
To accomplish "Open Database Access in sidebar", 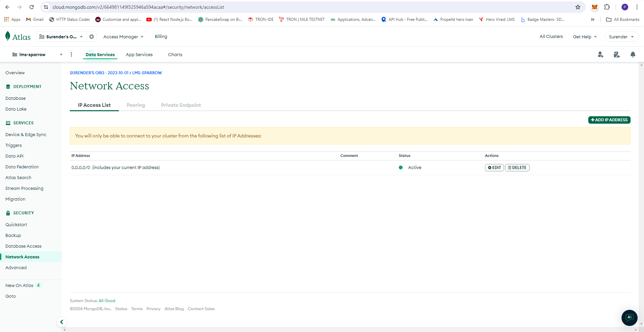I will [x=23, y=246].
